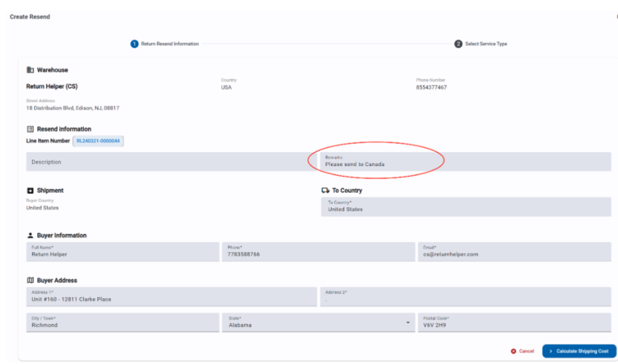
Task: Click the Postal Code field
Action: pyautogui.click(x=514, y=323)
